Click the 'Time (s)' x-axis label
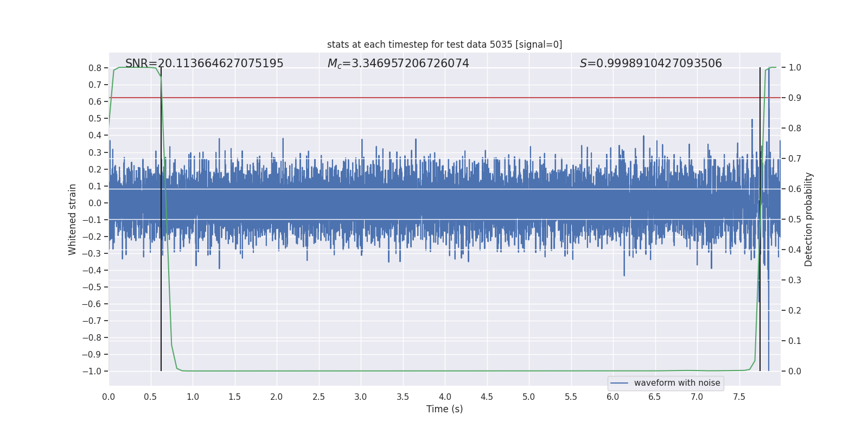Image resolution: width=868 pixels, height=434 pixels. (x=444, y=409)
